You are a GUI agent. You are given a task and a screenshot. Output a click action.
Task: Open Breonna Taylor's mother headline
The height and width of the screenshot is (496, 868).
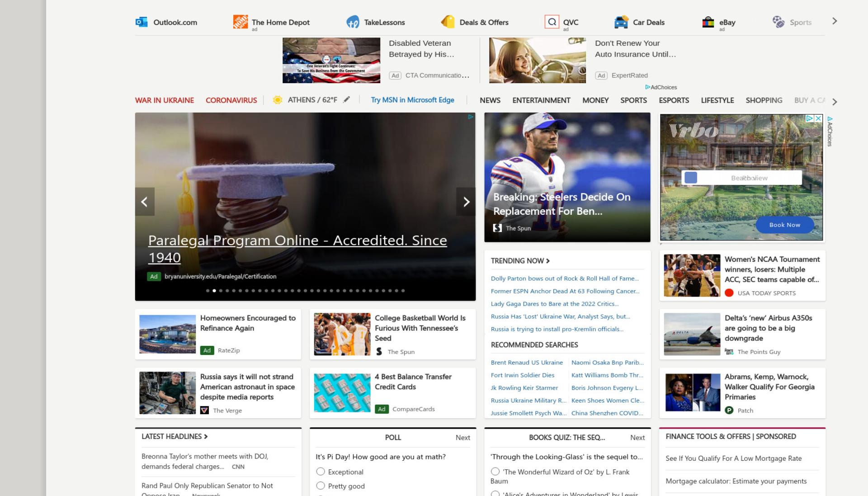click(x=205, y=461)
